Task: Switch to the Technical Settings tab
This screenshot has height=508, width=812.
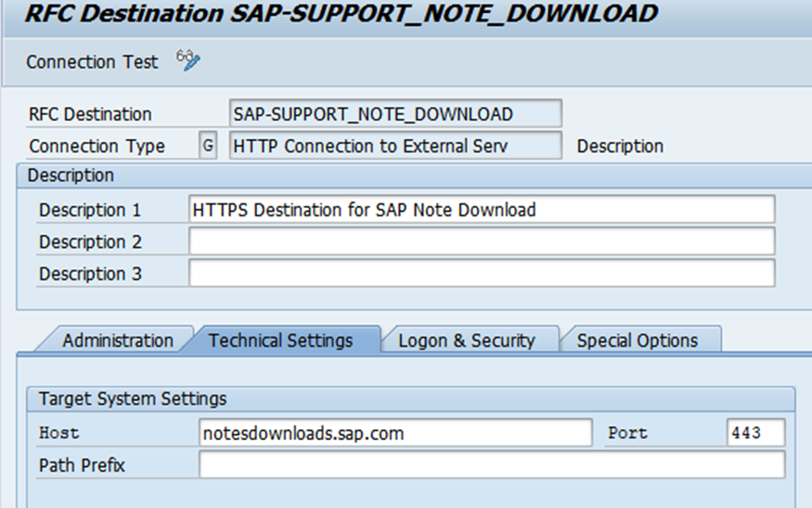Action: pos(280,340)
